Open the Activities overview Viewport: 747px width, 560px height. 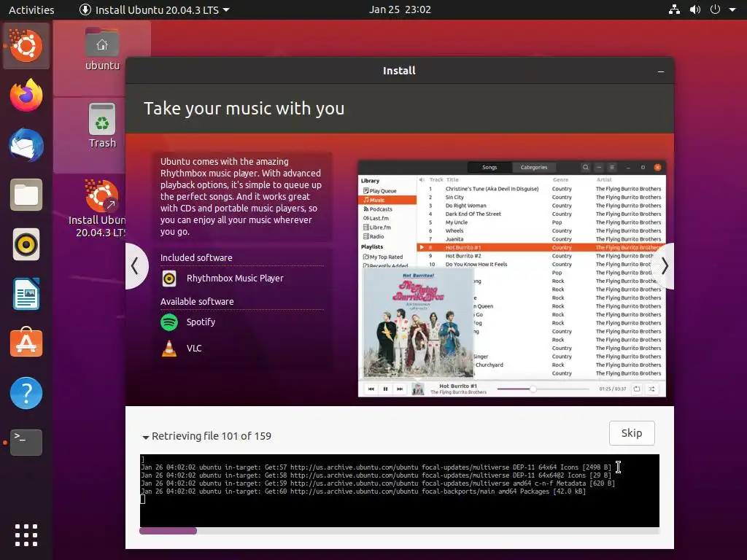click(31, 9)
